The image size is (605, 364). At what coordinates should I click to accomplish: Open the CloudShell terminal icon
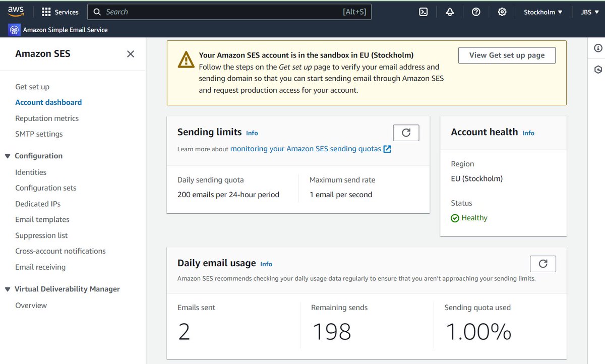pyautogui.click(x=423, y=12)
